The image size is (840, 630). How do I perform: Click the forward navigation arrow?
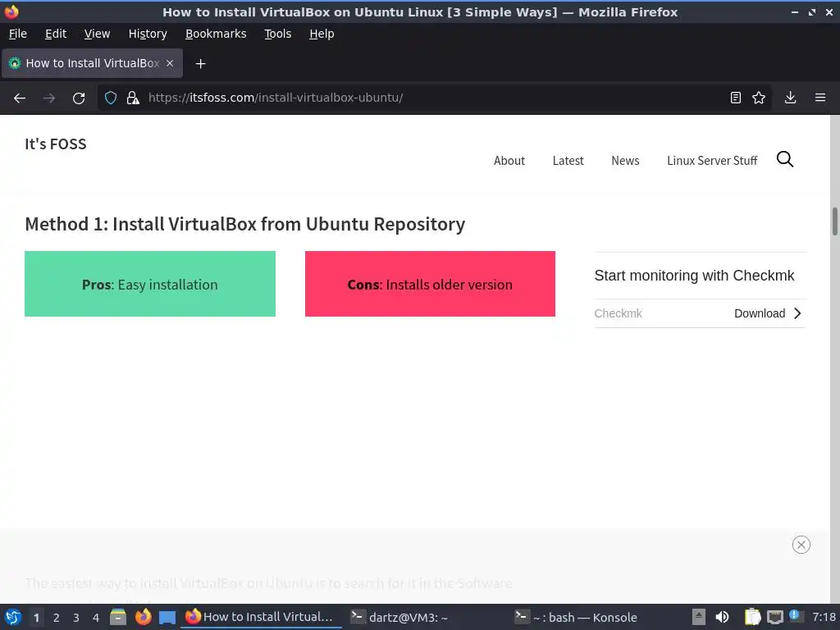coord(49,98)
